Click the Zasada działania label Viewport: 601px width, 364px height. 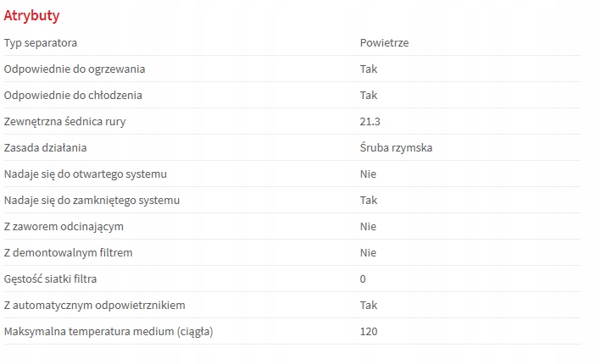coord(46,147)
